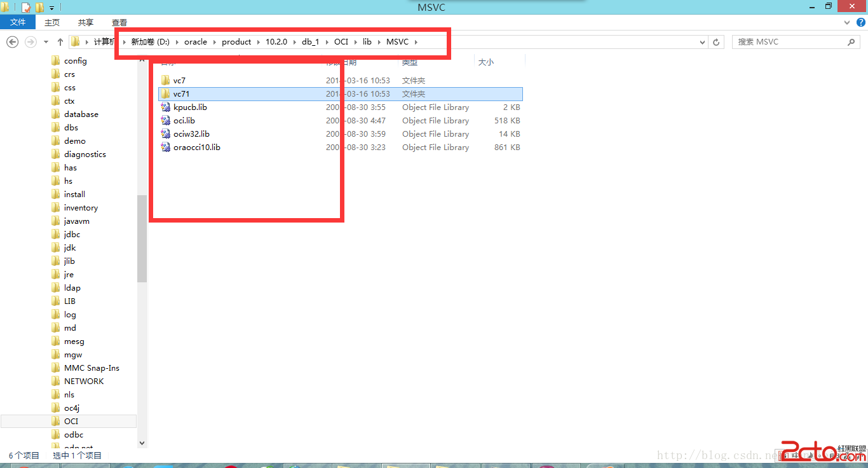Switch to the 查看 ribbon tab
Screen dimensions: 868x468
click(x=119, y=22)
